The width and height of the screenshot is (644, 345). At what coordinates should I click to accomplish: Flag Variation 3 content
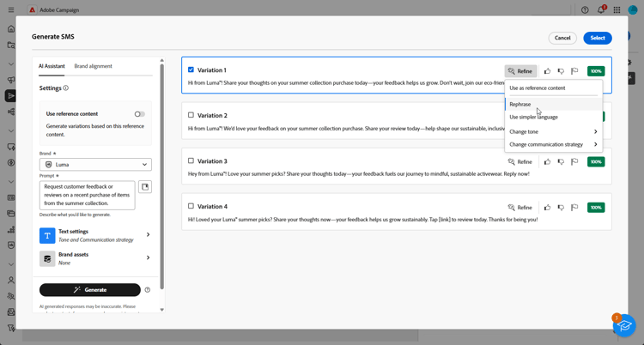click(574, 162)
